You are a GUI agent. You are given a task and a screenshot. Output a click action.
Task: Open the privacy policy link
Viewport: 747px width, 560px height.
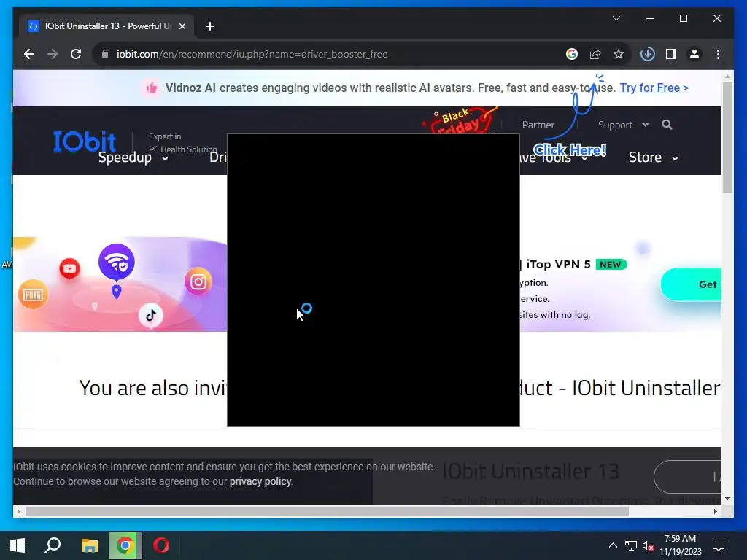pyautogui.click(x=260, y=481)
